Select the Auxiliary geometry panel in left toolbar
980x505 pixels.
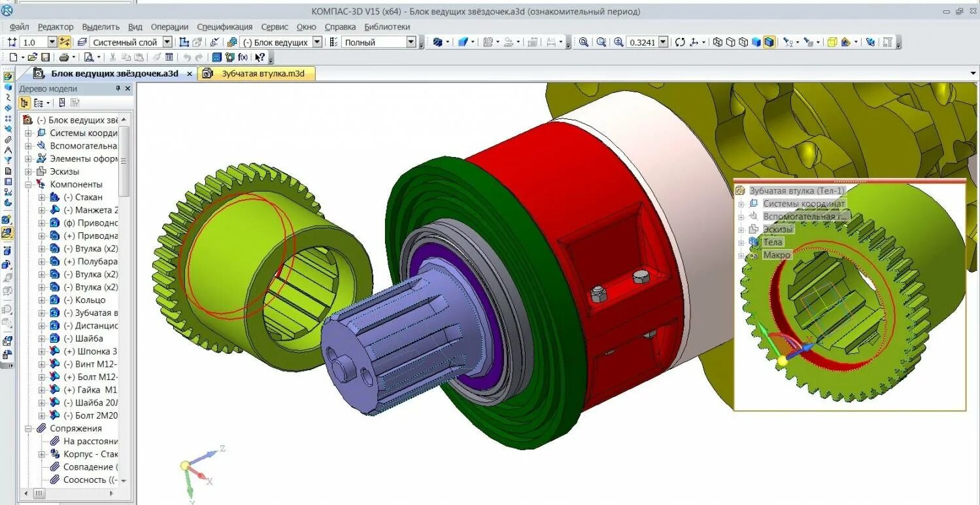click(8, 128)
